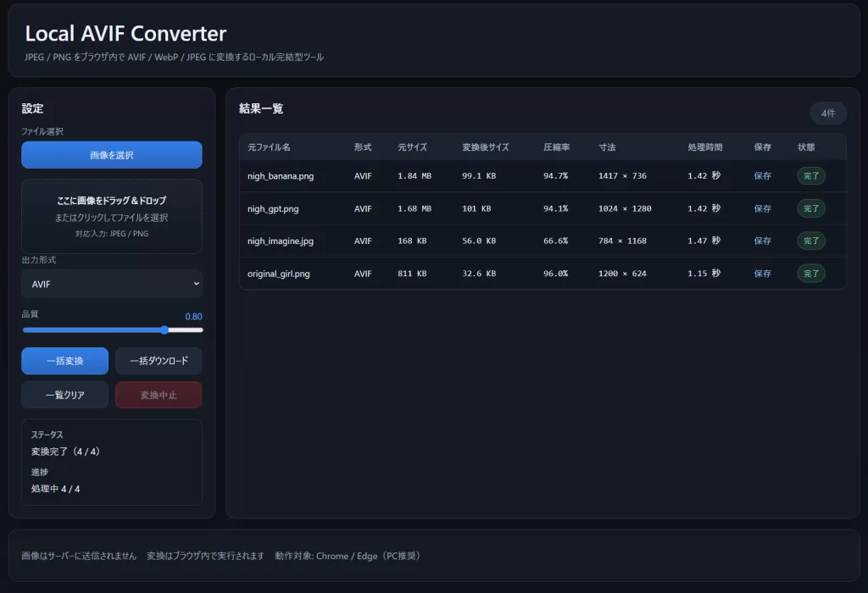This screenshot has height=593, width=868.
Task: Click the Local AVIF Converter title heading
Action: [x=125, y=34]
